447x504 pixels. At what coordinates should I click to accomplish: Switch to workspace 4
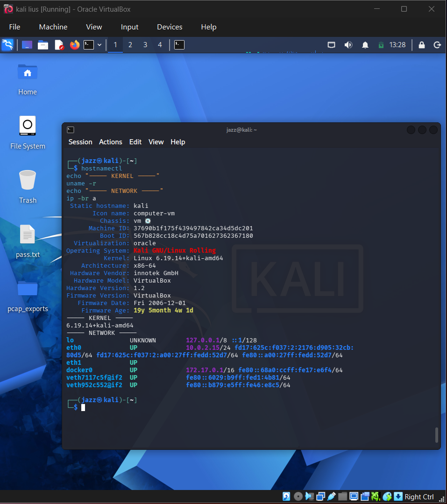click(x=160, y=45)
